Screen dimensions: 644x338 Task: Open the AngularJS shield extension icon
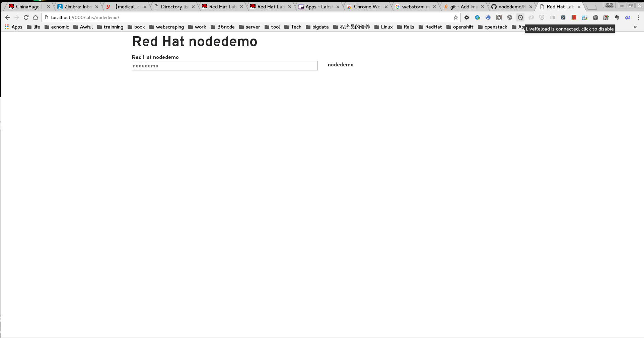click(510, 17)
